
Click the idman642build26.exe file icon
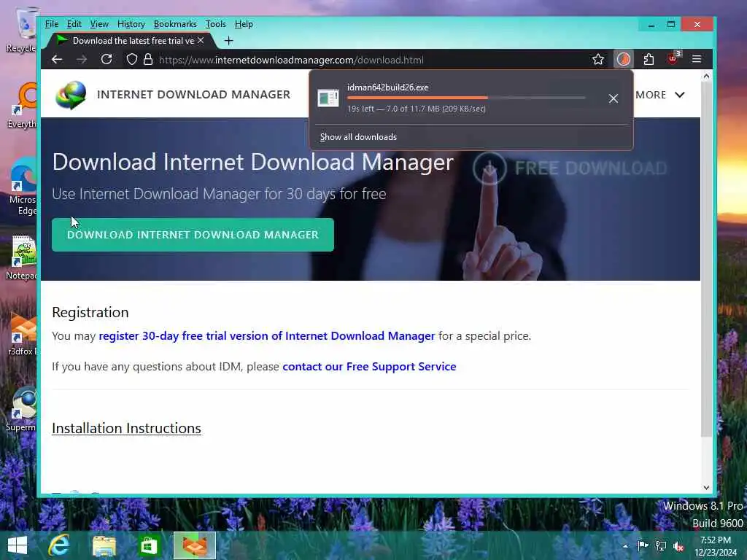tap(328, 98)
